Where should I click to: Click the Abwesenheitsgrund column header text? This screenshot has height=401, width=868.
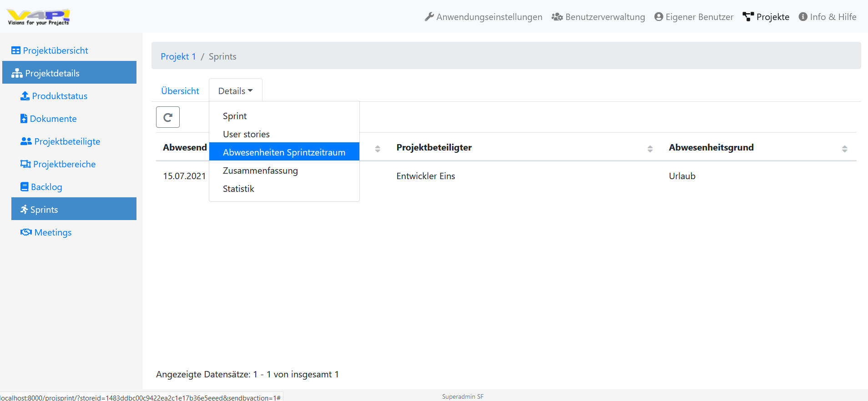pos(711,147)
